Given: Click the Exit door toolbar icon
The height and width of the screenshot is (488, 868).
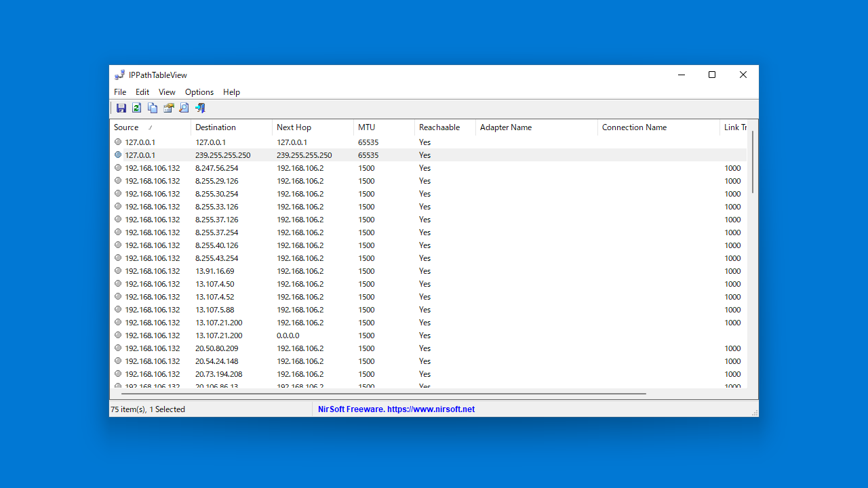Looking at the screenshot, I should 199,108.
